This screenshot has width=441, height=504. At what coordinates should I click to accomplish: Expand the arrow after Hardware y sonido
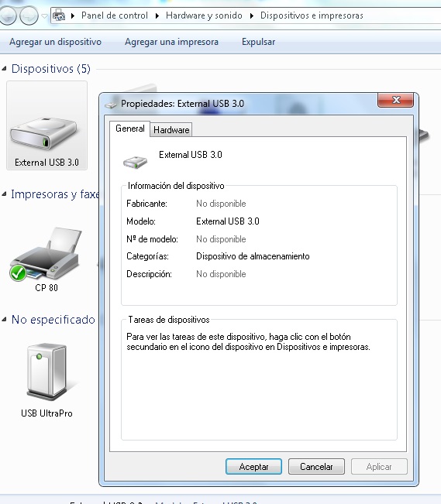point(252,15)
